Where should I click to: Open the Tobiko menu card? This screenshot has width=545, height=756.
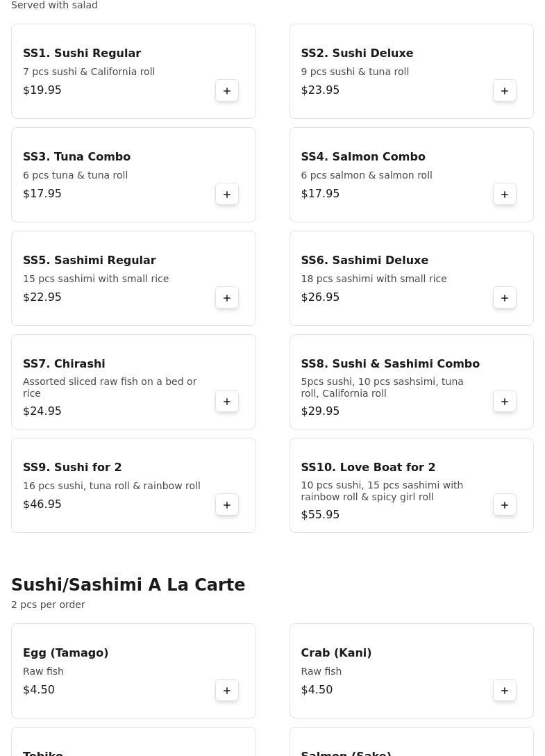tap(133, 745)
